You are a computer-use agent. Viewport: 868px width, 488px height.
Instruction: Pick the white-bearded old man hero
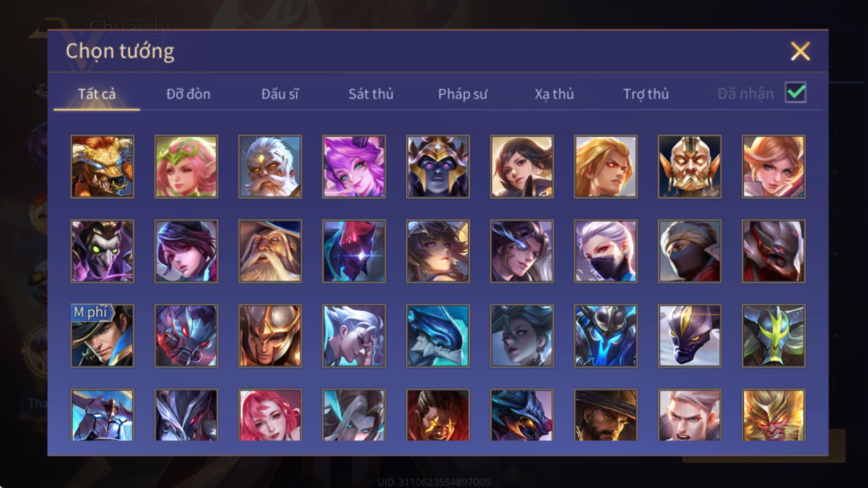click(x=270, y=167)
